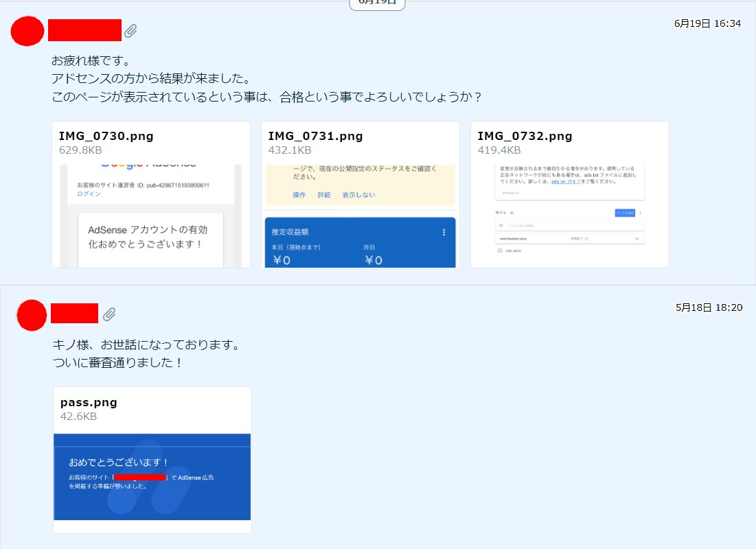Click the IMG_0731.png file name

tap(315, 136)
